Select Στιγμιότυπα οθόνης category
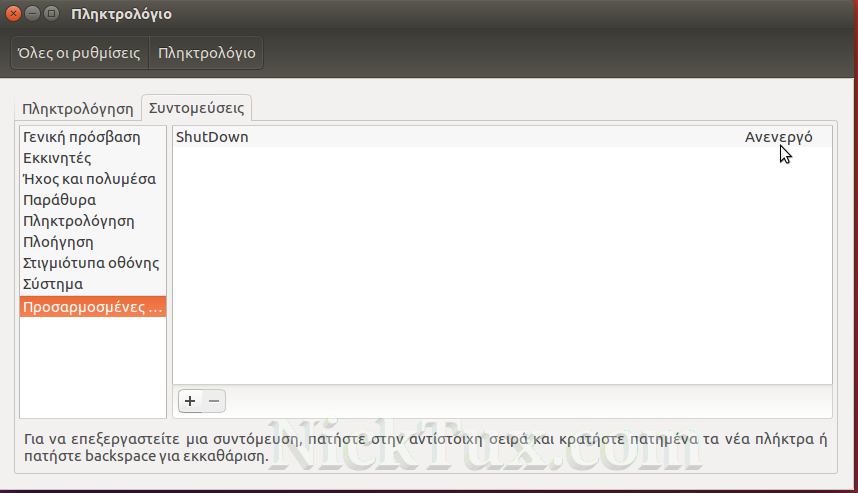Image resolution: width=858 pixels, height=493 pixels. pos(91,263)
